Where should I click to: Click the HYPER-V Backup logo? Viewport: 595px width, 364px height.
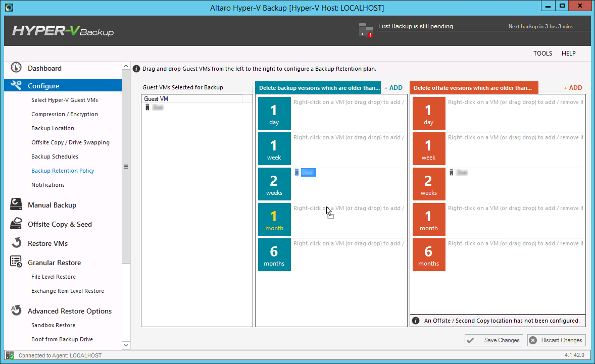coord(63,31)
